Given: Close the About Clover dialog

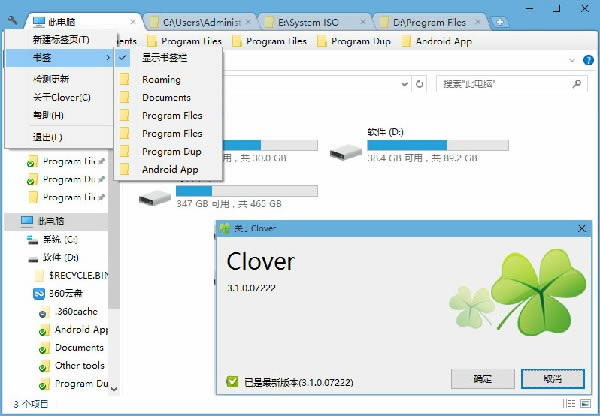Looking at the screenshot, I should [x=582, y=228].
